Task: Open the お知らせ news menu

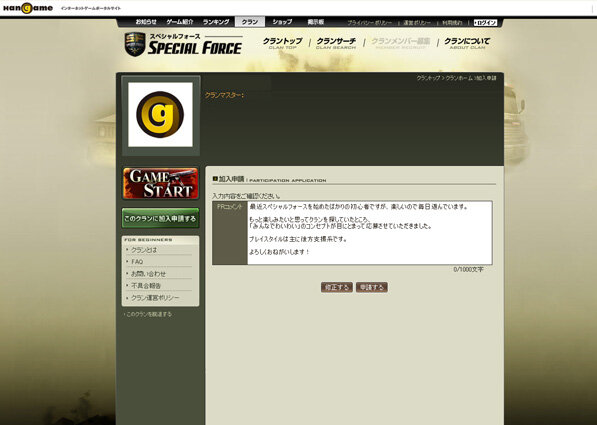Action: [x=146, y=22]
